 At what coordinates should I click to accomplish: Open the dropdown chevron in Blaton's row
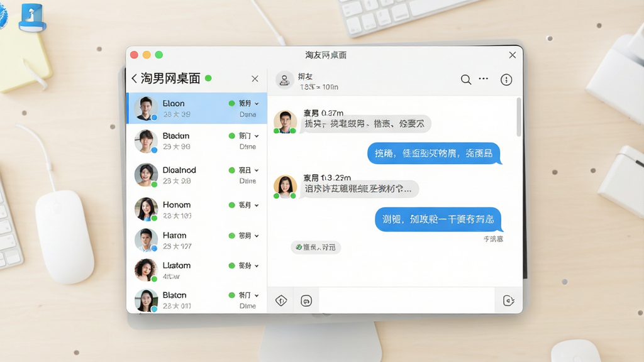[257, 295]
